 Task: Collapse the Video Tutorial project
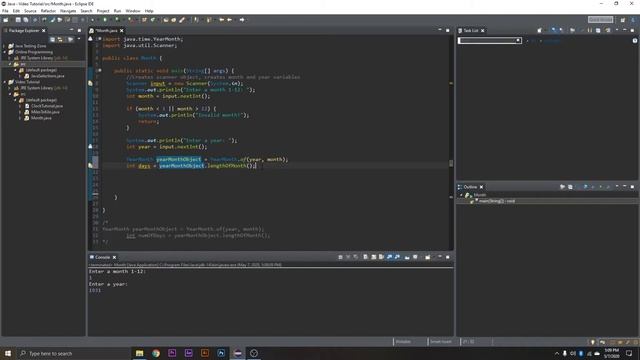tap(5, 82)
